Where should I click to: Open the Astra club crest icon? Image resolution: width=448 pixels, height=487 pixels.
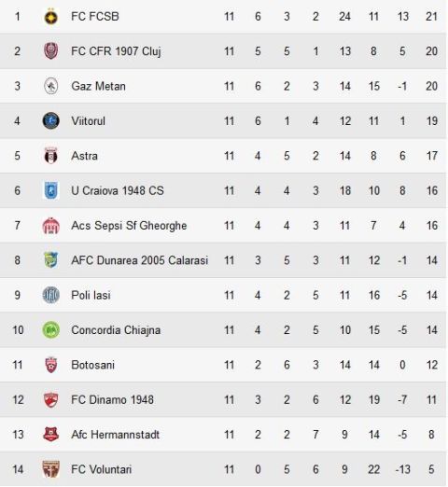tap(50, 156)
